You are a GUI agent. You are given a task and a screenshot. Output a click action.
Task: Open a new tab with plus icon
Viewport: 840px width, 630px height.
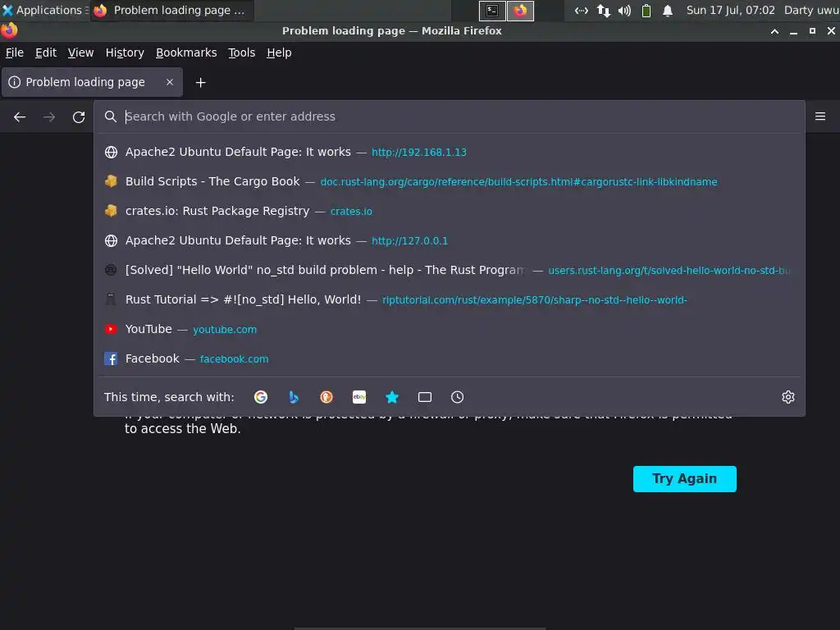[200, 83]
